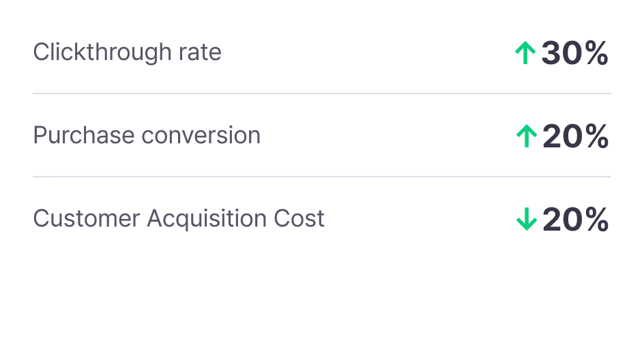Click the divider line below Purchase conversion

click(x=322, y=177)
